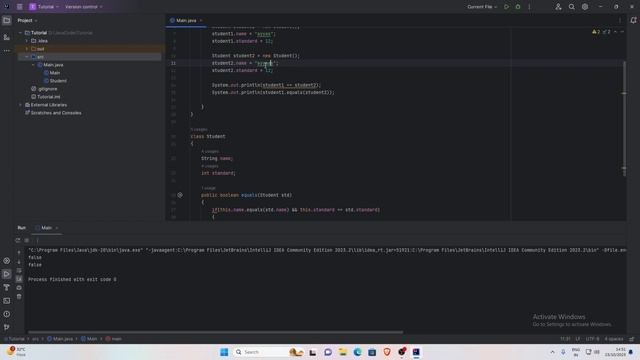Debug the current file
Viewport: 640px width, 360px height.
click(518, 7)
